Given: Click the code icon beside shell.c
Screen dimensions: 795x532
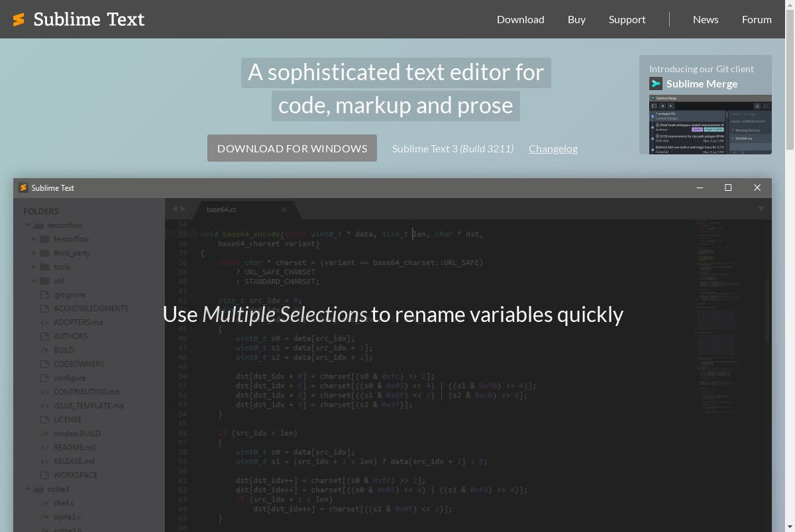Looking at the screenshot, I should (x=44, y=503).
